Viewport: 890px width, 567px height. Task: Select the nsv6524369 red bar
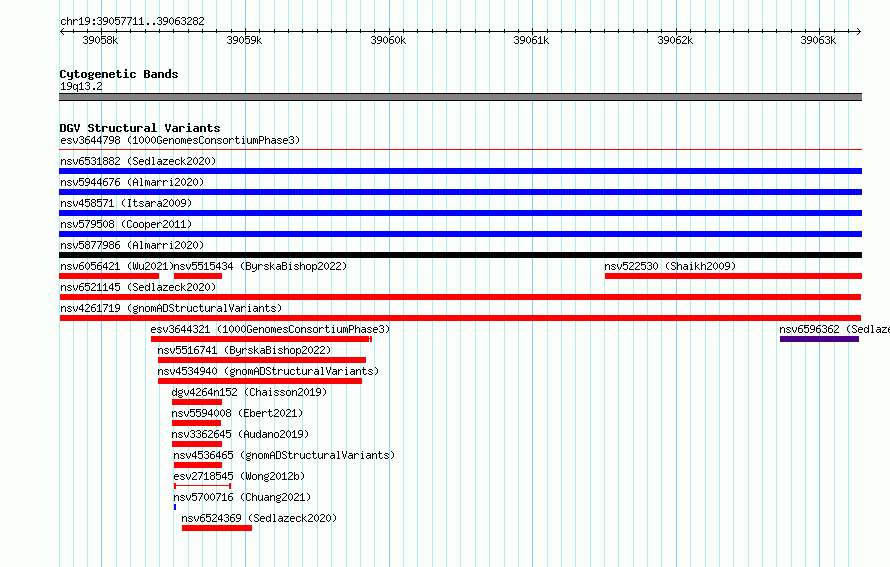[x=217, y=528]
